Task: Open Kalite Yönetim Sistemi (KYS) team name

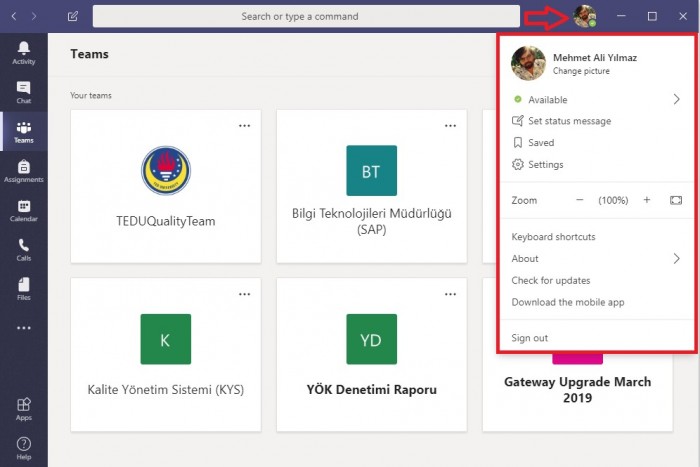Action: (166, 389)
